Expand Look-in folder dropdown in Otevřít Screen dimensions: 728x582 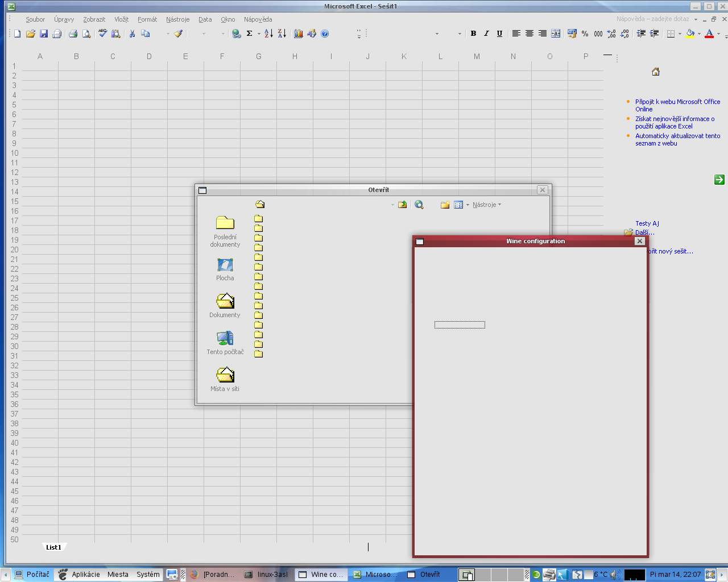coord(392,205)
